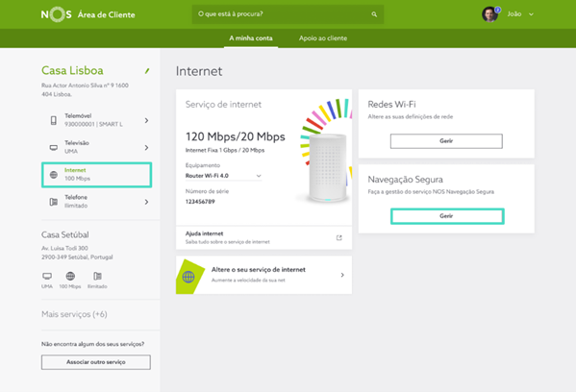
Task: Expand the Telemóvel service chevron
Action: click(x=146, y=120)
